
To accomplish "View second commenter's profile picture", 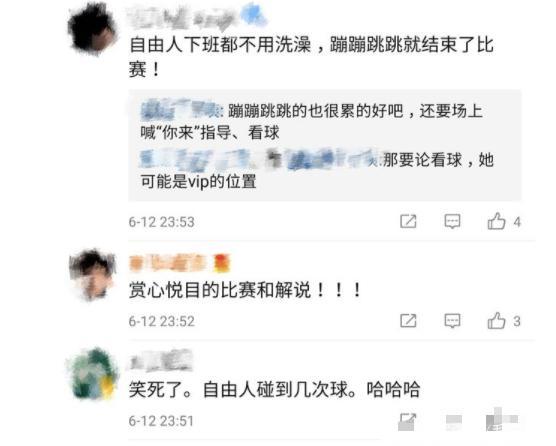I will point(93,275).
